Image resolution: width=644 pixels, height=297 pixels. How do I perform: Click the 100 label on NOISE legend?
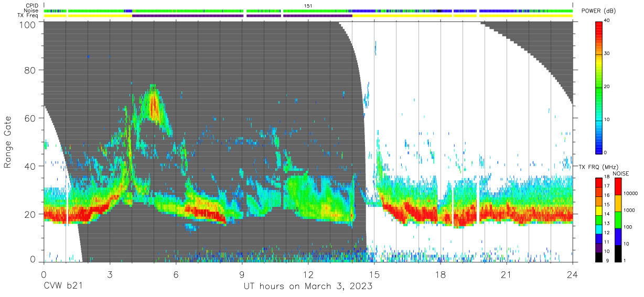(628, 227)
